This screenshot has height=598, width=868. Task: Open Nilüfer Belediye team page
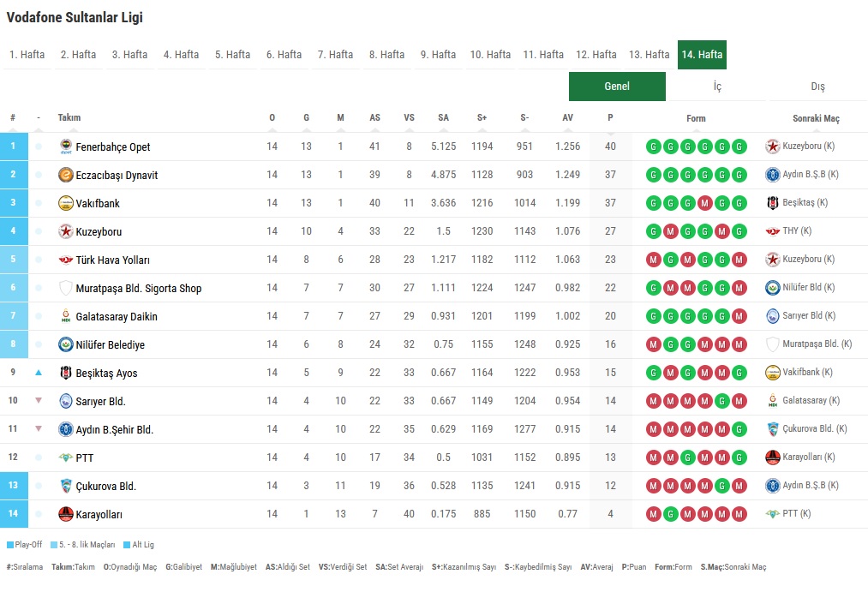(x=110, y=345)
